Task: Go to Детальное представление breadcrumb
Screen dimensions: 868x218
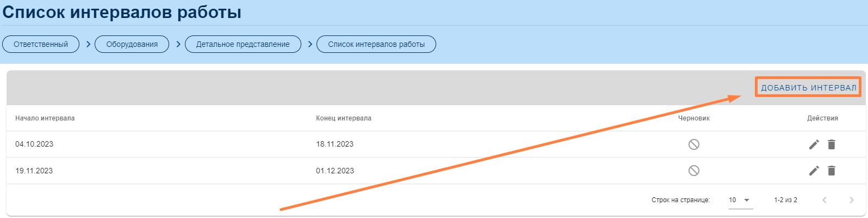Action: click(243, 44)
